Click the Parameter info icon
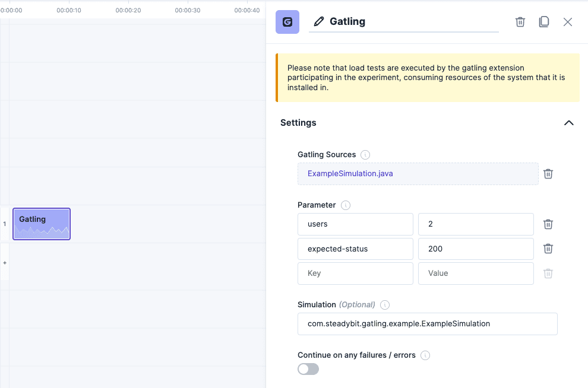This screenshot has width=588, height=388. point(347,205)
